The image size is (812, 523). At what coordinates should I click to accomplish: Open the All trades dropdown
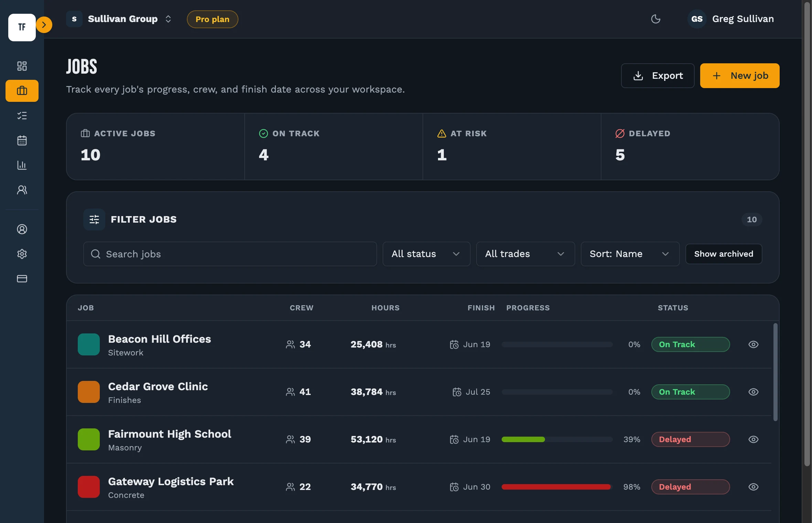pyautogui.click(x=526, y=254)
